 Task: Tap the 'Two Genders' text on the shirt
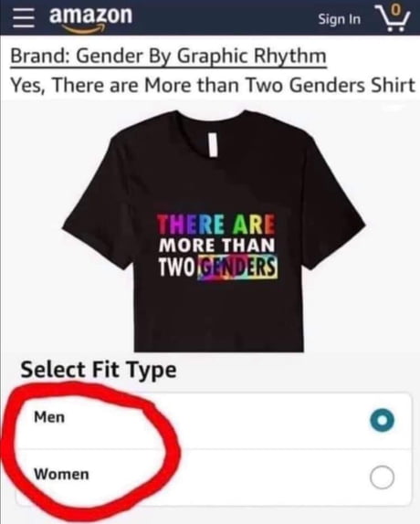[218, 267]
